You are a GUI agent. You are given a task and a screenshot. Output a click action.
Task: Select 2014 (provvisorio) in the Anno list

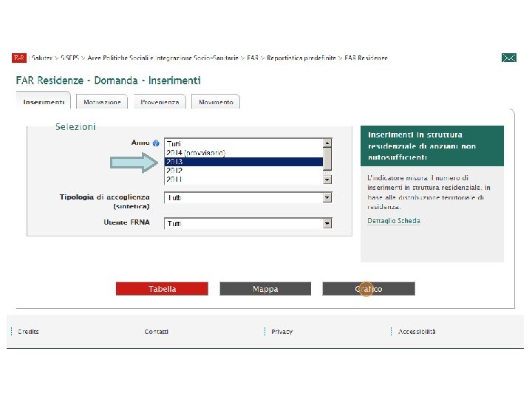pos(244,153)
